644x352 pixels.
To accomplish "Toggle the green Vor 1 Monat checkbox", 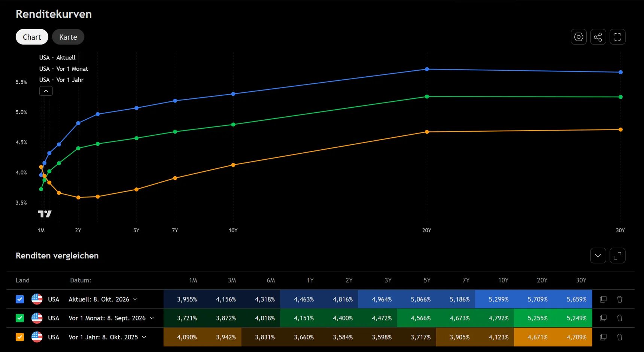I will click(x=20, y=318).
